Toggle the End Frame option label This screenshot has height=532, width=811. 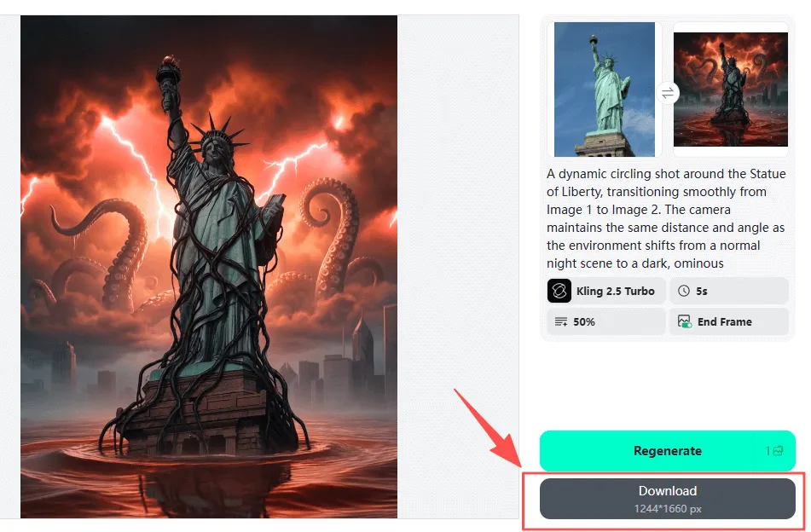pyautogui.click(x=724, y=322)
